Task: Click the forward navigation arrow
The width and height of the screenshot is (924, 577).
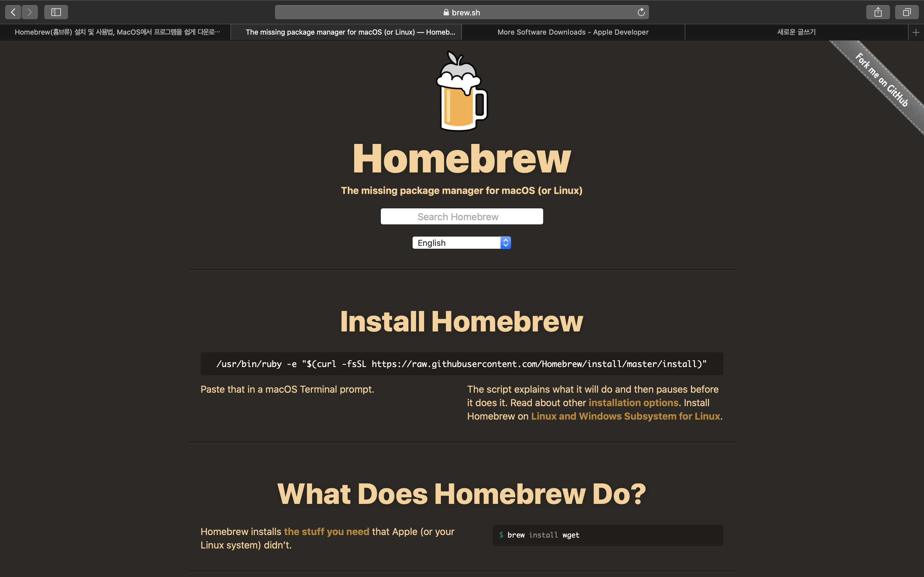Action: pos(30,12)
